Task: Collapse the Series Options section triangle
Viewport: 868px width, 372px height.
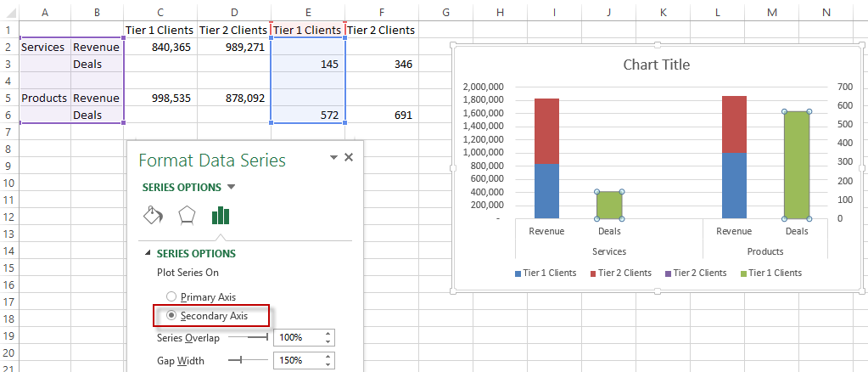Action: pos(148,253)
